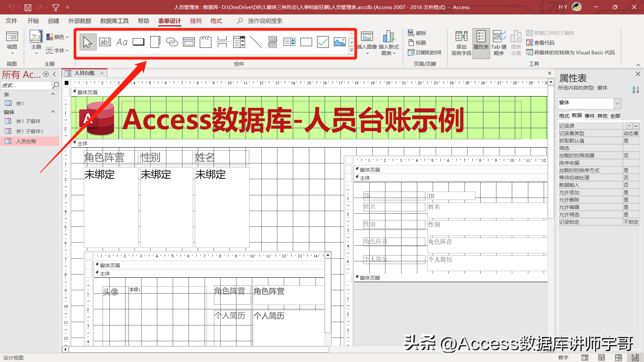Click the Undo icon in quick access toolbar
The height and width of the screenshot is (362, 644).
click(x=12, y=7)
